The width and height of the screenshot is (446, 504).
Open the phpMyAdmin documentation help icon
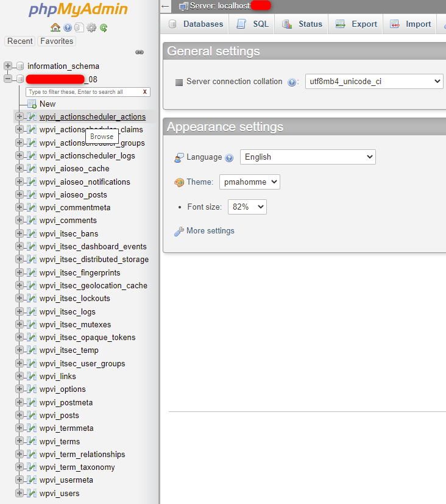[x=68, y=27]
